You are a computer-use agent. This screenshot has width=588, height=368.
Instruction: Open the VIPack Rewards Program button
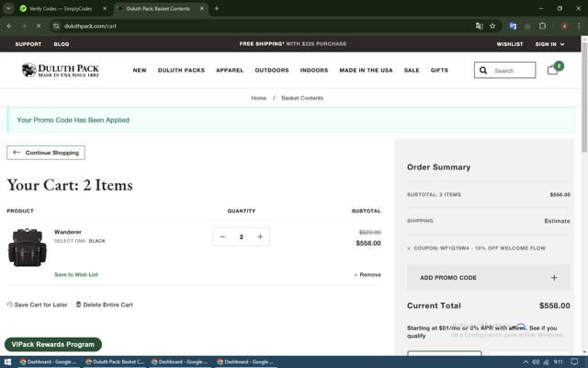[x=53, y=344]
